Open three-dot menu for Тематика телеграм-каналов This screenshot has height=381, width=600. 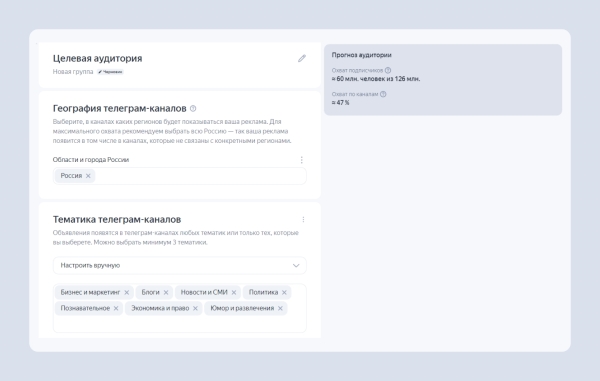[x=303, y=220]
